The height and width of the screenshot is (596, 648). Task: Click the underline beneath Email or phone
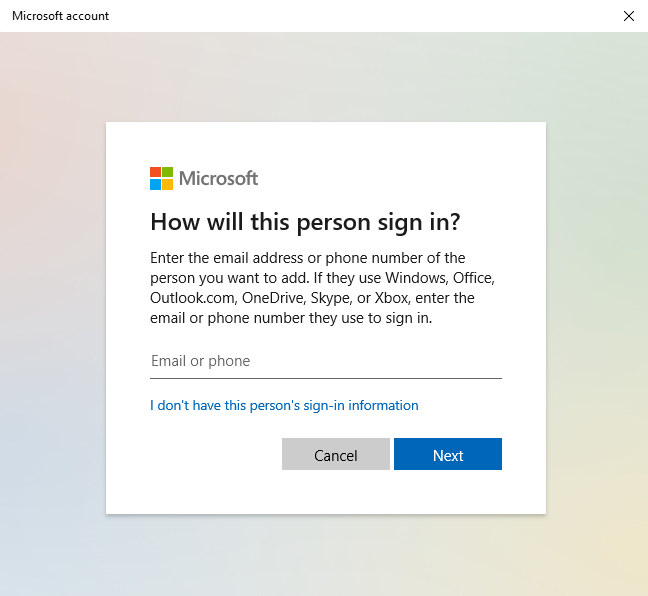(326, 378)
